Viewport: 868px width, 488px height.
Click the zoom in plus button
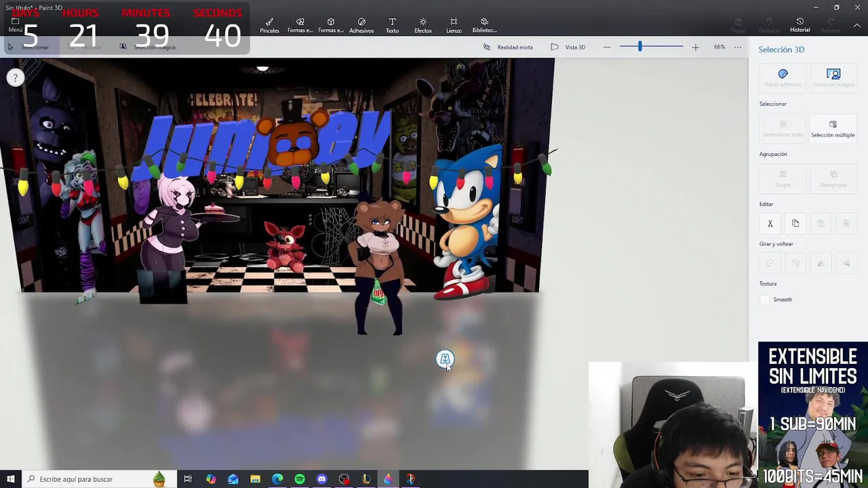(x=695, y=47)
